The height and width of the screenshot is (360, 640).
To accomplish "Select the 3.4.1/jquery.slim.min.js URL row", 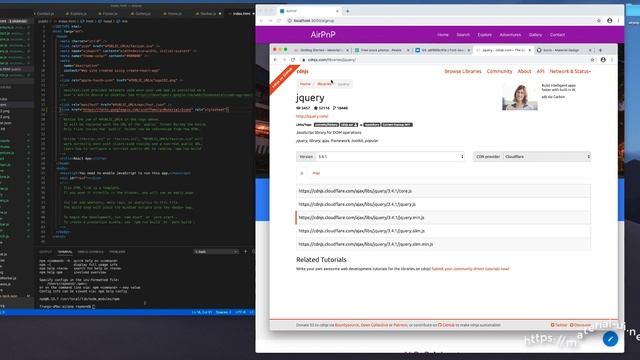I will click(443, 244).
